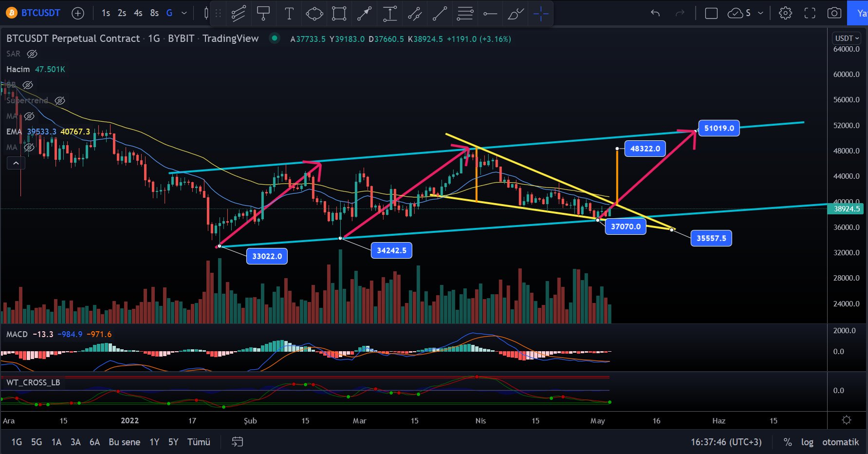This screenshot has height=454, width=868.
Task: Set date range to 3A
Action: (75, 442)
